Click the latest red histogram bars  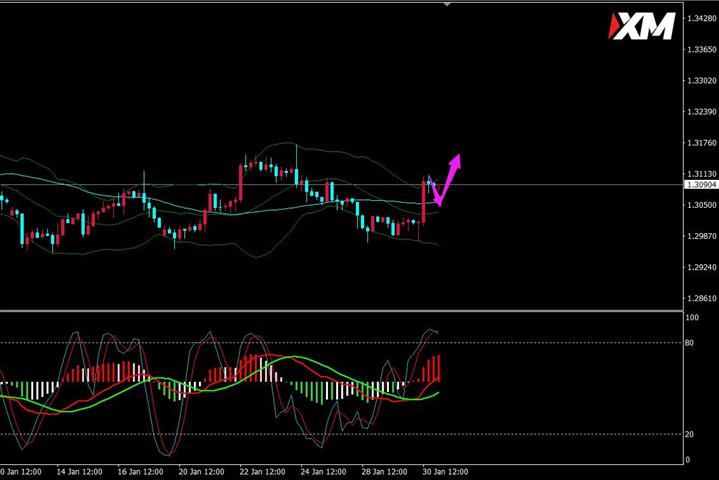[431, 368]
